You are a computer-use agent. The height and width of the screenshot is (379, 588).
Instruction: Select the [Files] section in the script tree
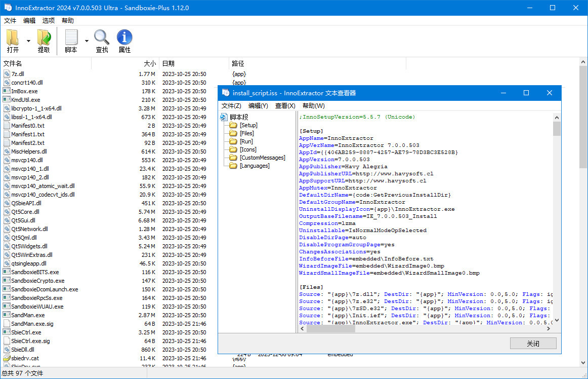248,133
